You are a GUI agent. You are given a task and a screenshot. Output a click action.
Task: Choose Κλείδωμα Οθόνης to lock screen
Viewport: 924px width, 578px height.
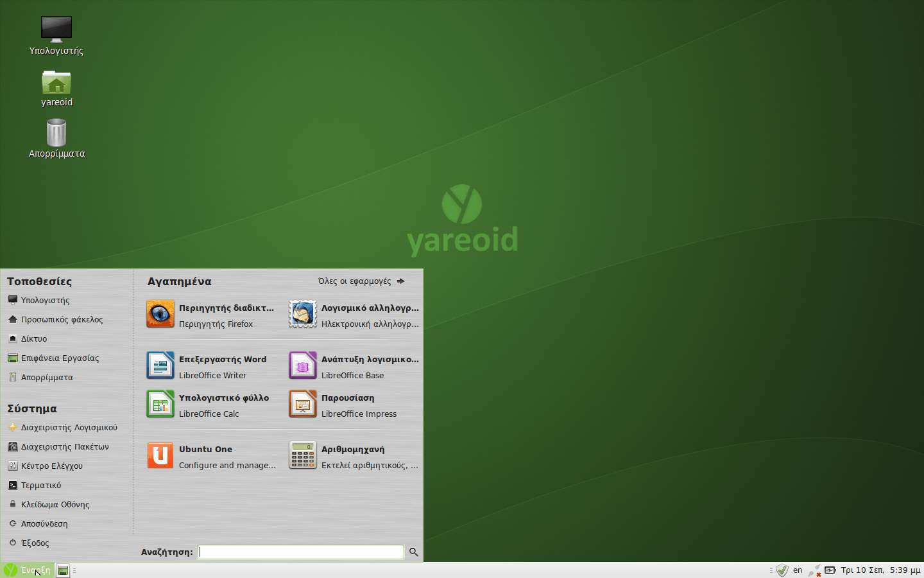point(55,505)
